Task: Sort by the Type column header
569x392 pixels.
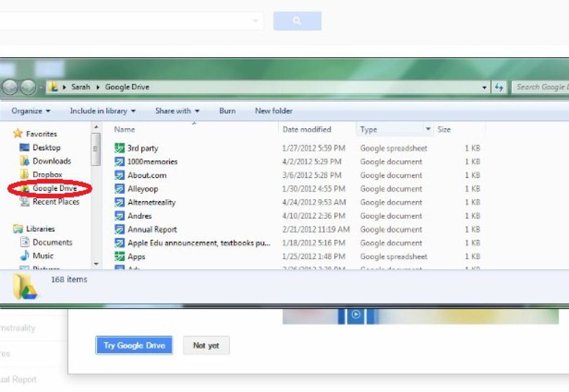Action: tap(369, 129)
